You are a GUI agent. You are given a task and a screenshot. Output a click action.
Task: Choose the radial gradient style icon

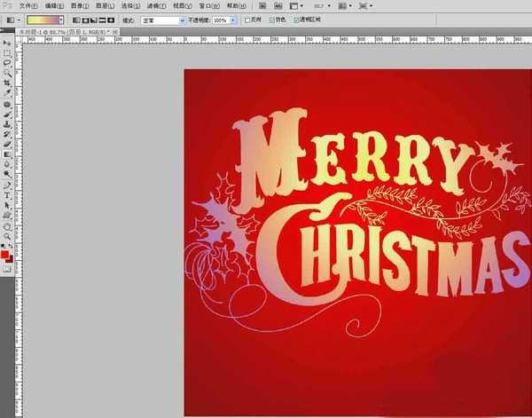(x=84, y=19)
